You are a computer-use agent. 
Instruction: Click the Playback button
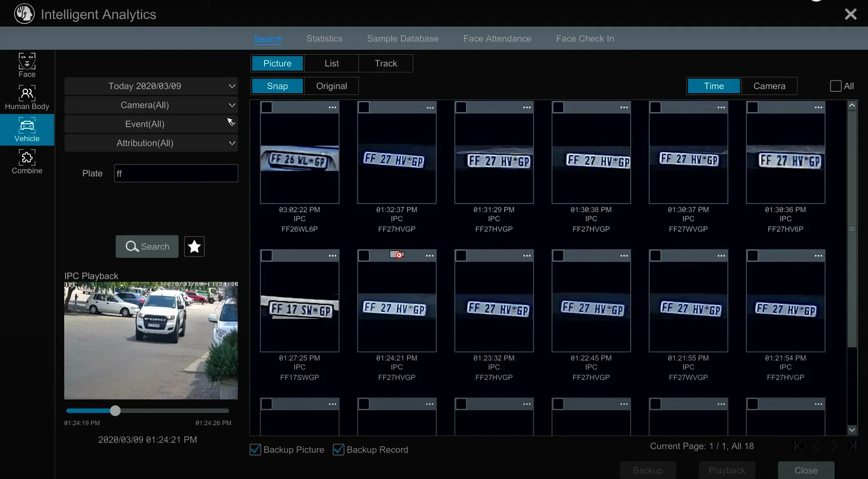pyautogui.click(x=727, y=470)
